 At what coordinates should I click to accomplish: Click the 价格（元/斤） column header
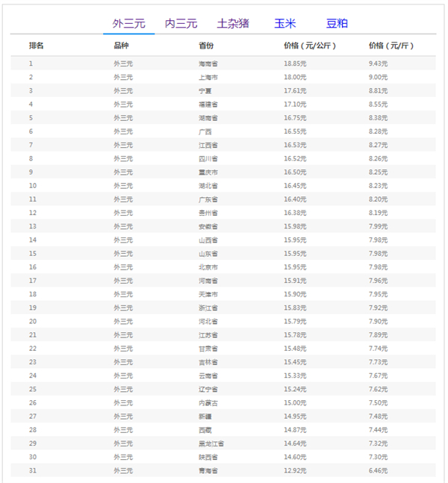(x=391, y=46)
